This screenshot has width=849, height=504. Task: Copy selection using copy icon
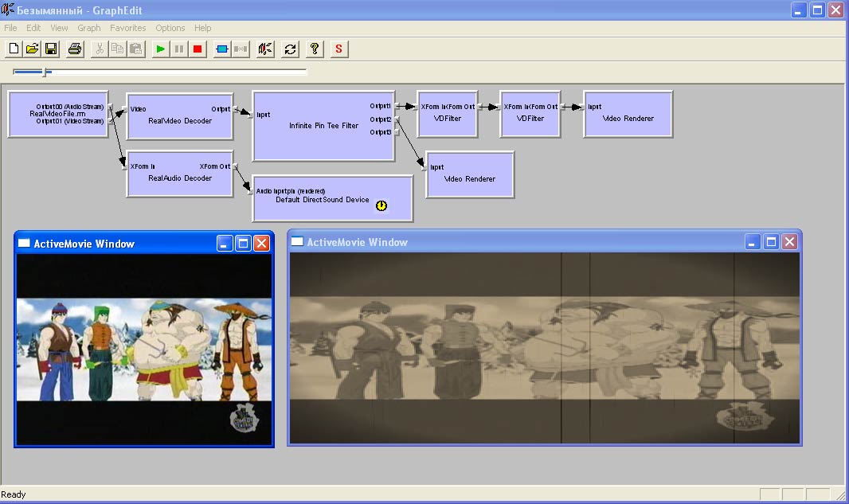(118, 49)
